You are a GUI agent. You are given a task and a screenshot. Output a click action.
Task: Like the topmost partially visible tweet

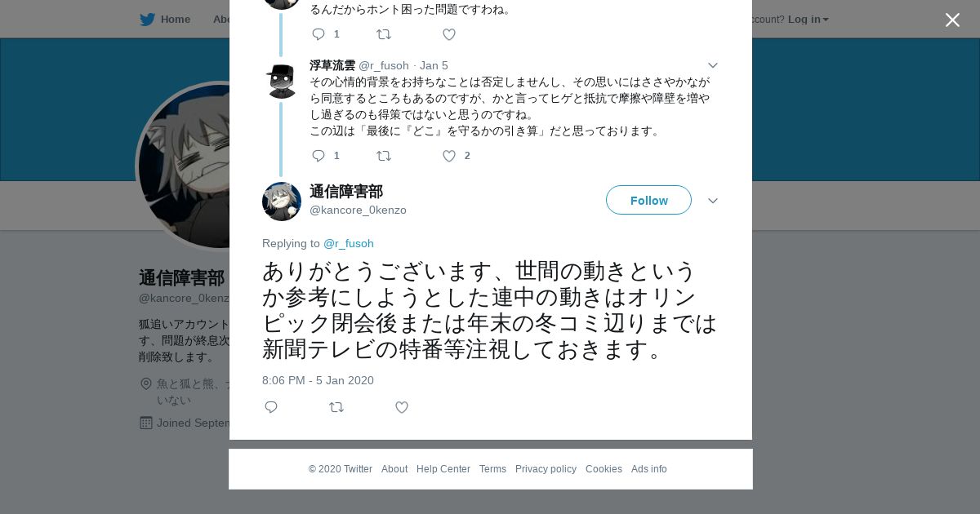449,34
